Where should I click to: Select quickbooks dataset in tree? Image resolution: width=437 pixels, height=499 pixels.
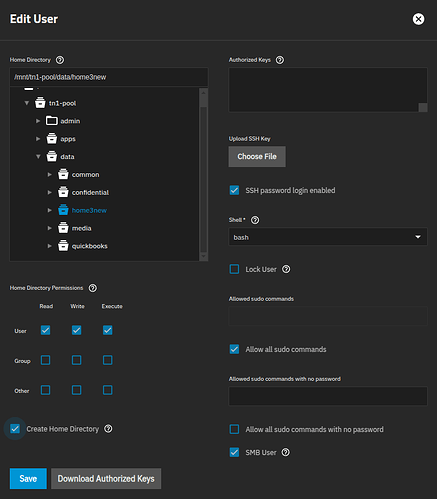pos(90,246)
